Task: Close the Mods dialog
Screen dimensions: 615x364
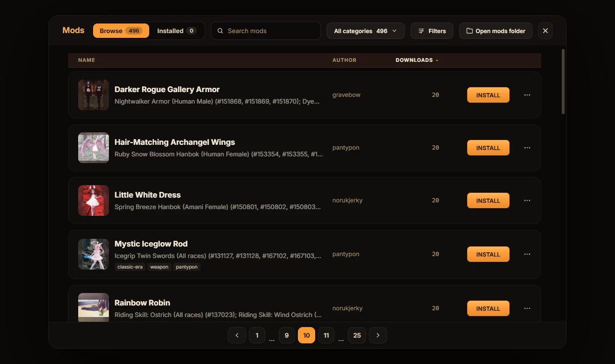Action: (545, 31)
